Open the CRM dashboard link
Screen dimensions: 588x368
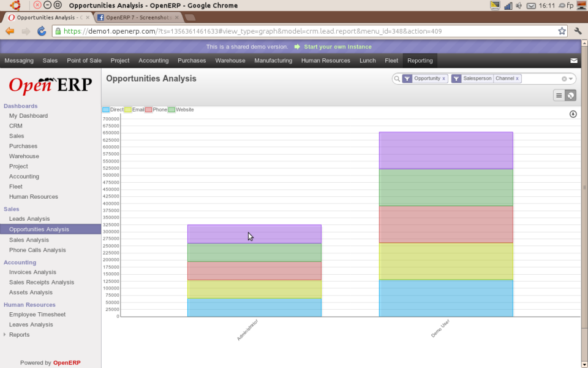point(16,126)
